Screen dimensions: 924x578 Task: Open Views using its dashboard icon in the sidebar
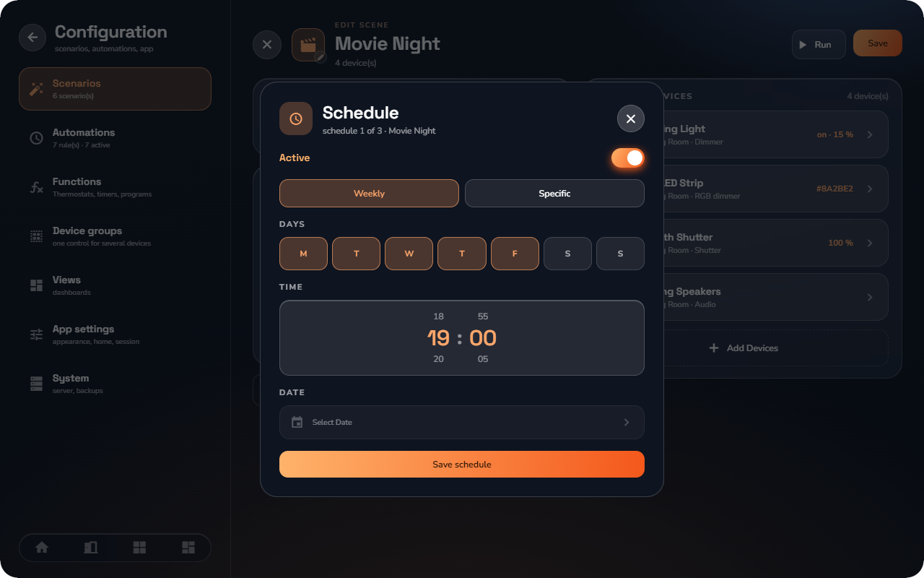click(x=36, y=285)
